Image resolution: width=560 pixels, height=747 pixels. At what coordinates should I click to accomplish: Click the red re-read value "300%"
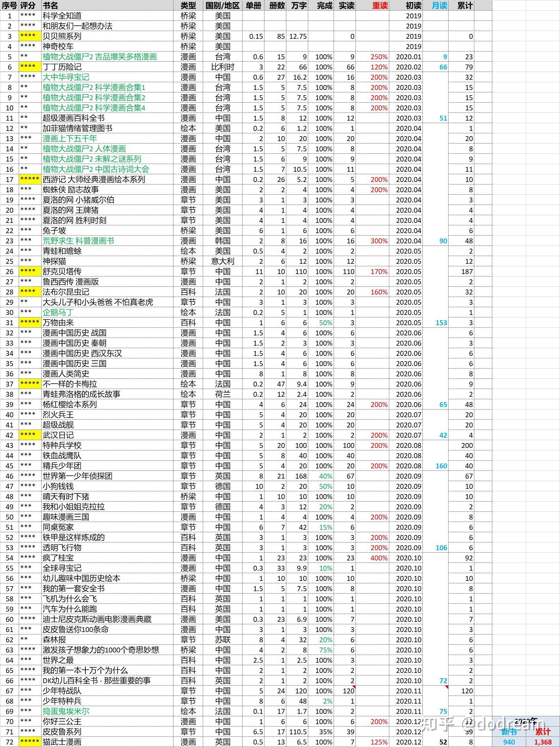pos(379,241)
